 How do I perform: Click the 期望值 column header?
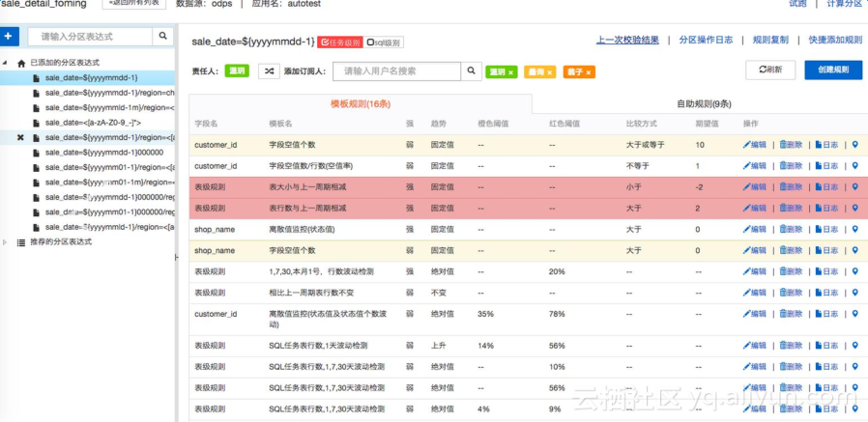(707, 124)
